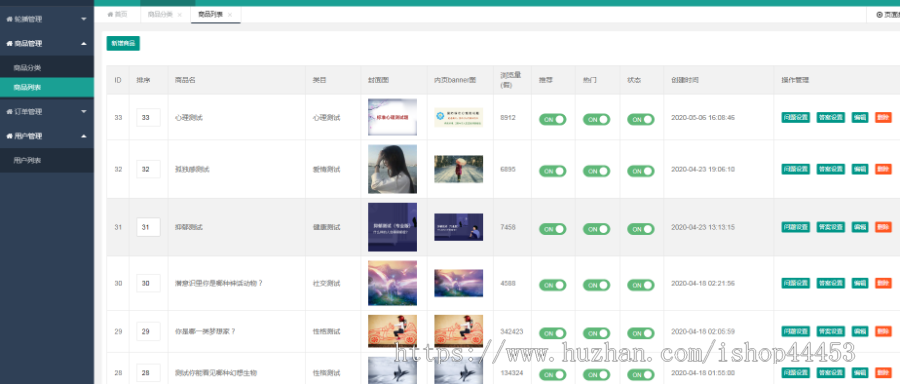This screenshot has height=384, width=900.
Task: Click sort order field showing 31
Action: point(148,227)
